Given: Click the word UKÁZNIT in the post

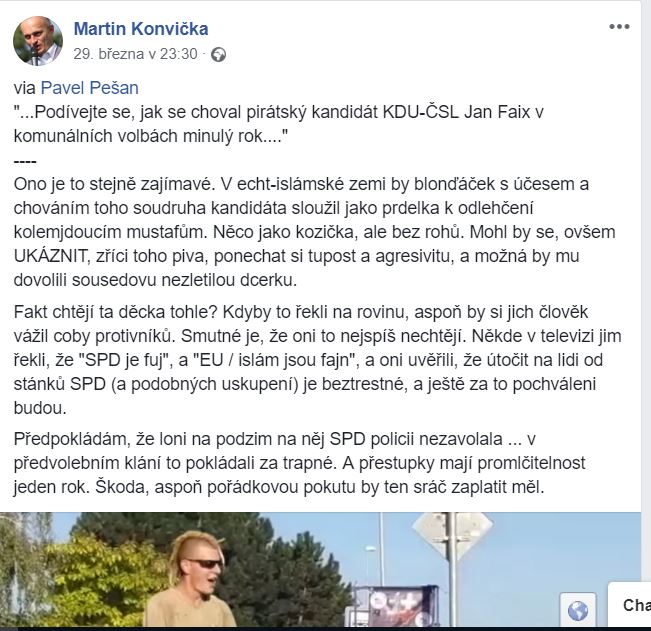Looking at the screenshot, I should [x=49, y=257].
